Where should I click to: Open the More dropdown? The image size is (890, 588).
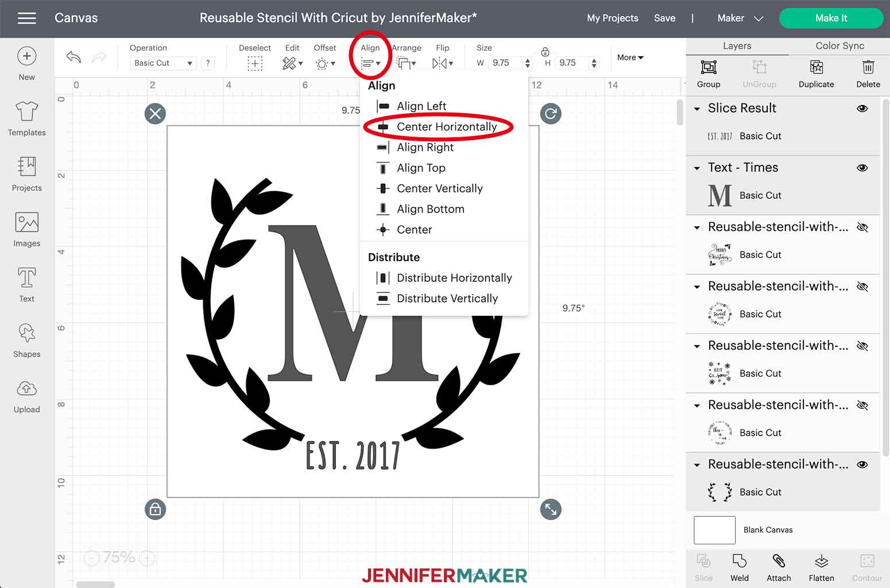click(630, 57)
